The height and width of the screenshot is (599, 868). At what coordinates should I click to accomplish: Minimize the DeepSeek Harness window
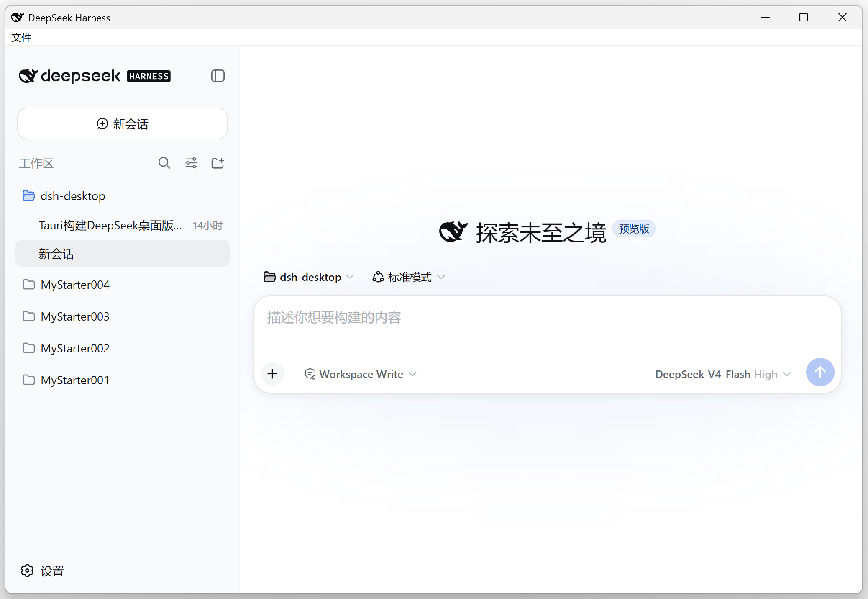click(766, 18)
